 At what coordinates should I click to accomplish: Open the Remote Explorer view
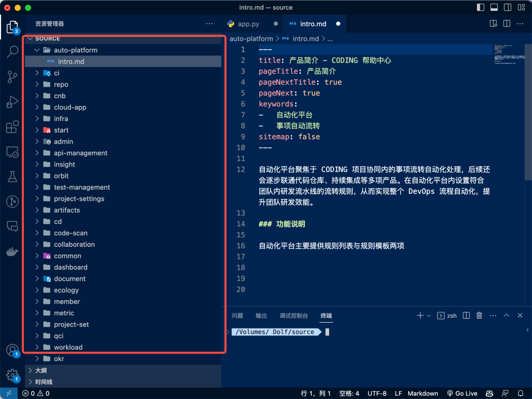coord(12,152)
